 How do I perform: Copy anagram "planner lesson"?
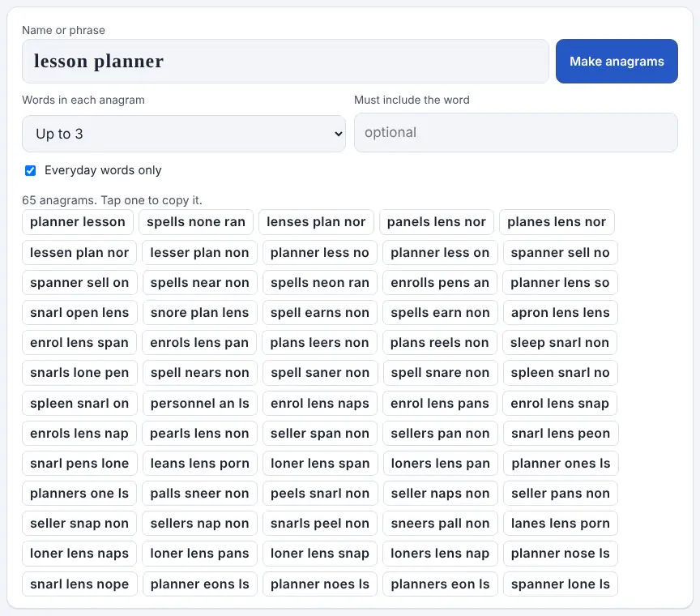pos(78,222)
